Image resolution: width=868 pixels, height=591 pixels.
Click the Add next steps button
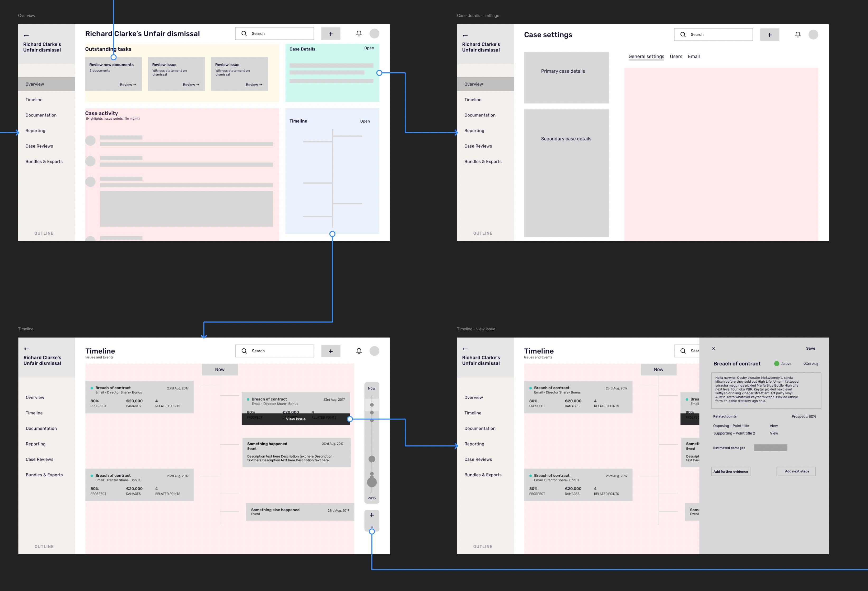(x=797, y=471)
